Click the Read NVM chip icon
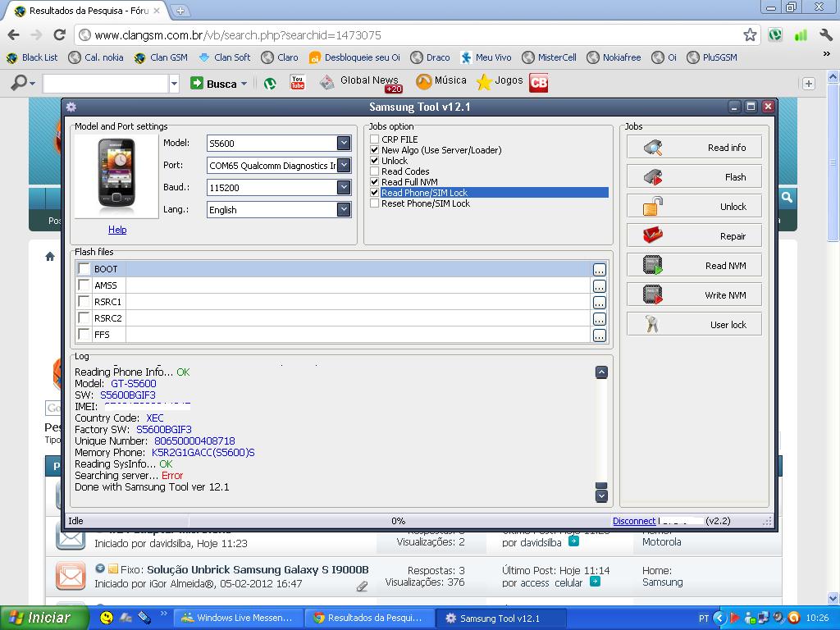This screenshot has width=840, height=630. tap(653, 265)
